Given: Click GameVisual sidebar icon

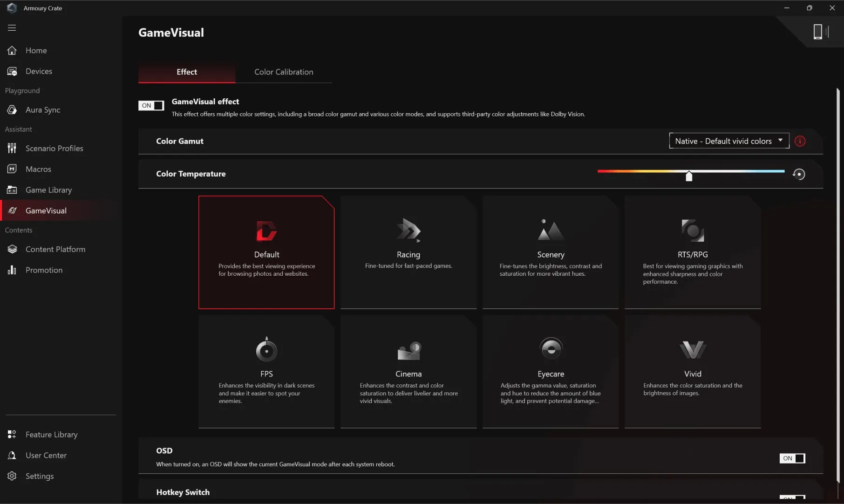Looking at the screenshot, I should (12, 211).
